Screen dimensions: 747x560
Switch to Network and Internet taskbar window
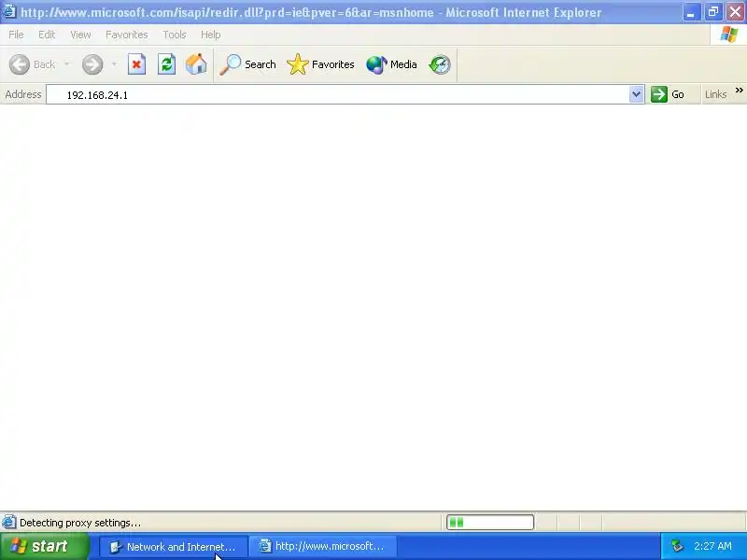[x=174, y=547]
